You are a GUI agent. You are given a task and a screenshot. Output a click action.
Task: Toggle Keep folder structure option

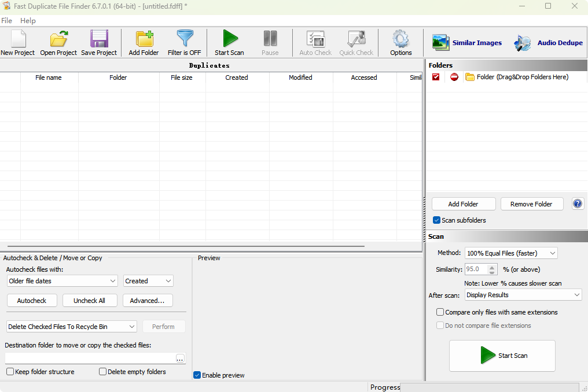click(x=9, y=372)
